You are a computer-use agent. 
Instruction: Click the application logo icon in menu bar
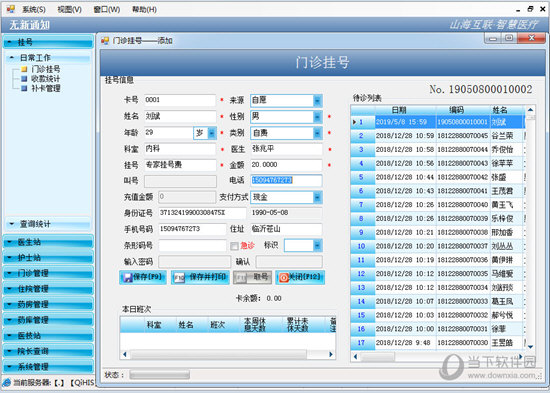(11, 9)
